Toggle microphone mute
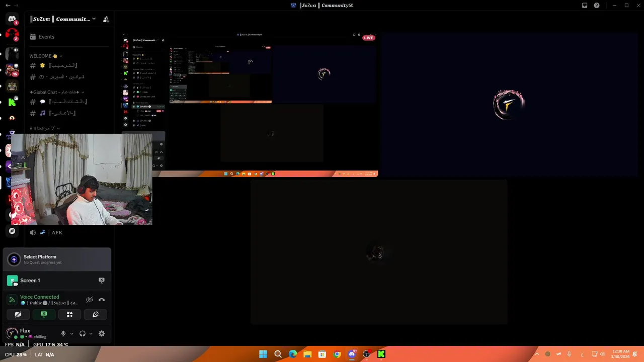Image resolution: width=644 pixels, height=362 pixels. coord(63,333)
